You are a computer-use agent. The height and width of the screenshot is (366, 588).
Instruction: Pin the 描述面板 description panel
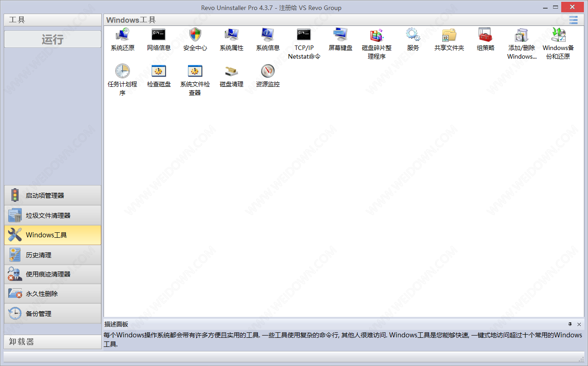(x=570, y=324)
